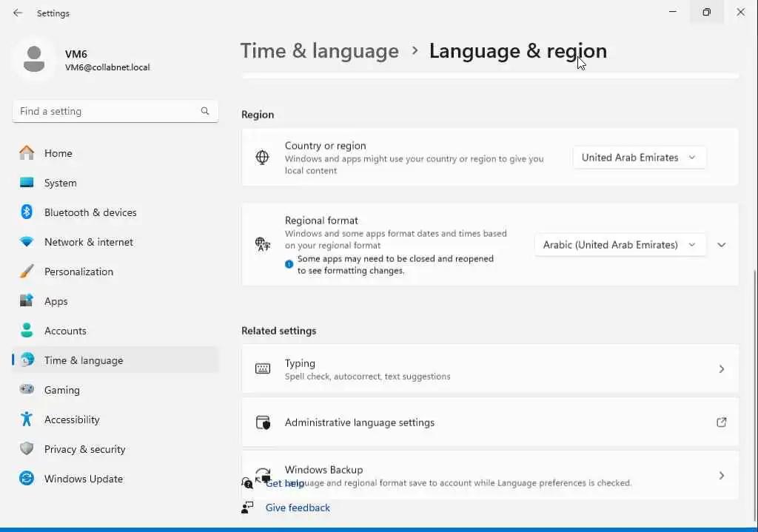Click the Network wifi icon
758x532 pixels.
(27, 242)
